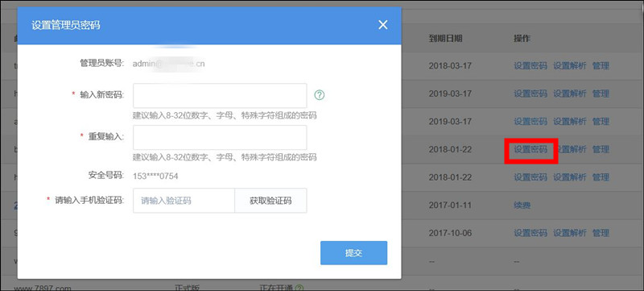
Task: Click 续费 in the 2017-01-11 row
Action: pyautogui.click(x=522, y=205)
